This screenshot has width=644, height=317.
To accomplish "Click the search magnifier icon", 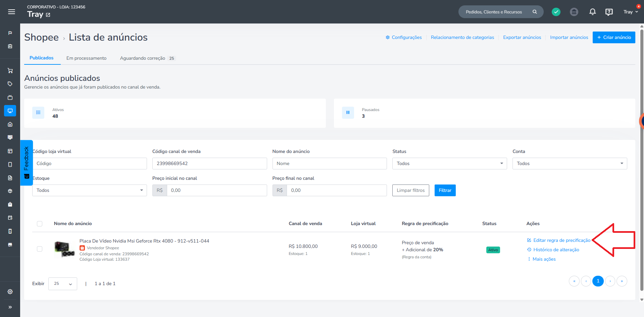I will 535,12.
